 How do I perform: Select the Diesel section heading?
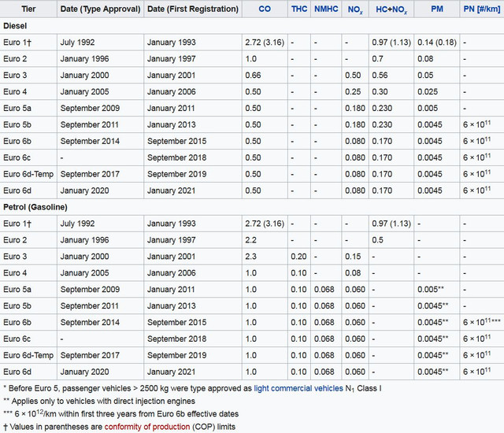point(15,26)
